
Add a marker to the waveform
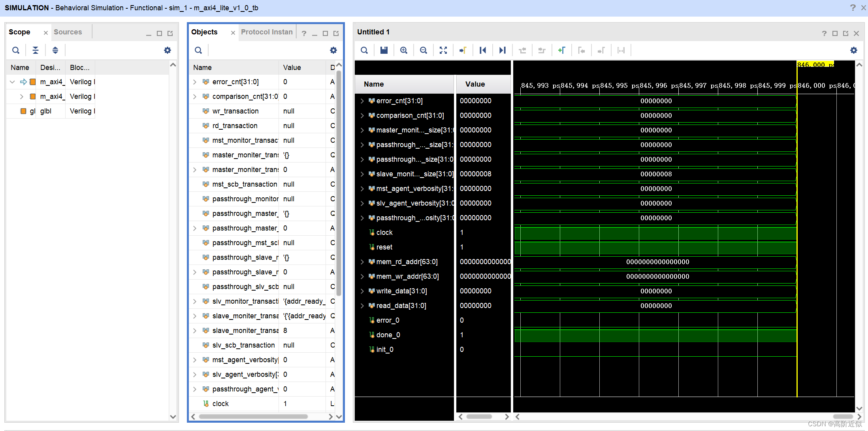pos(561,50)
